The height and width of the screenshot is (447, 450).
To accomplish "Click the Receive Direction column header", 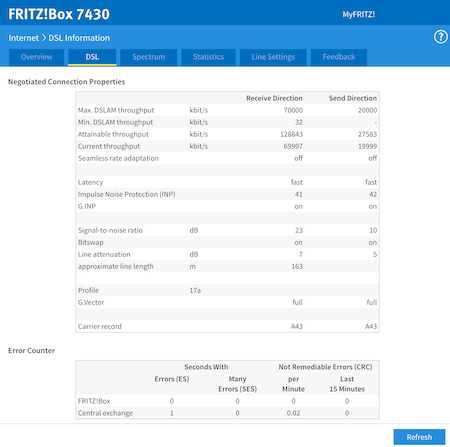I will (x=274, y=98).
